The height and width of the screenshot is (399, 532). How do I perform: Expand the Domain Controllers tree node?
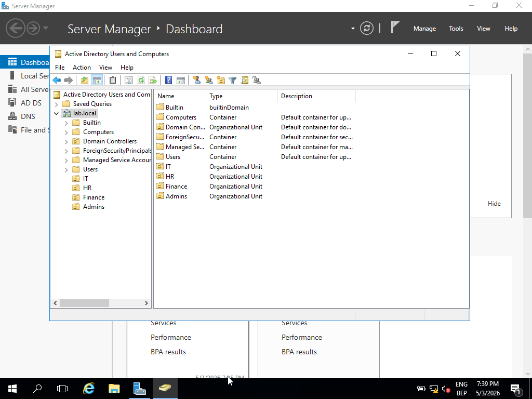[66, 141]
